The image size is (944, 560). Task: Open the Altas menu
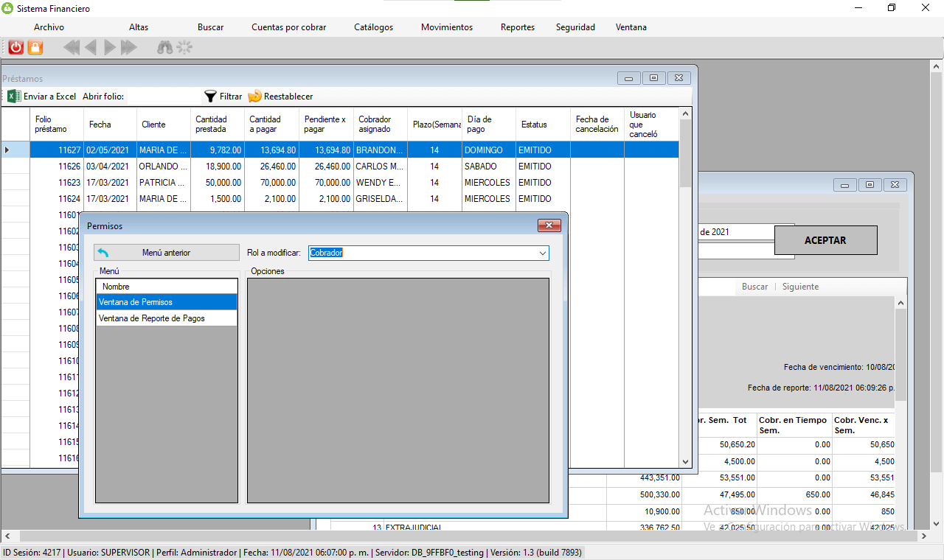point(139,27)
